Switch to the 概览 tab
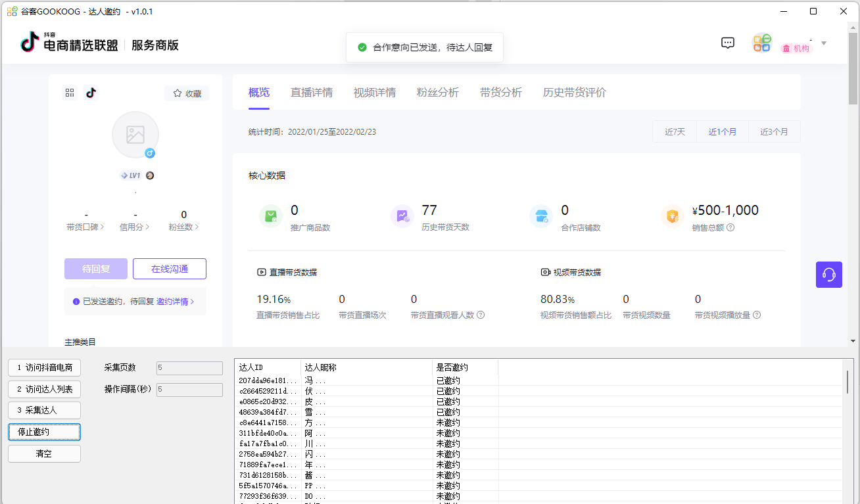 tap(259, 93)
